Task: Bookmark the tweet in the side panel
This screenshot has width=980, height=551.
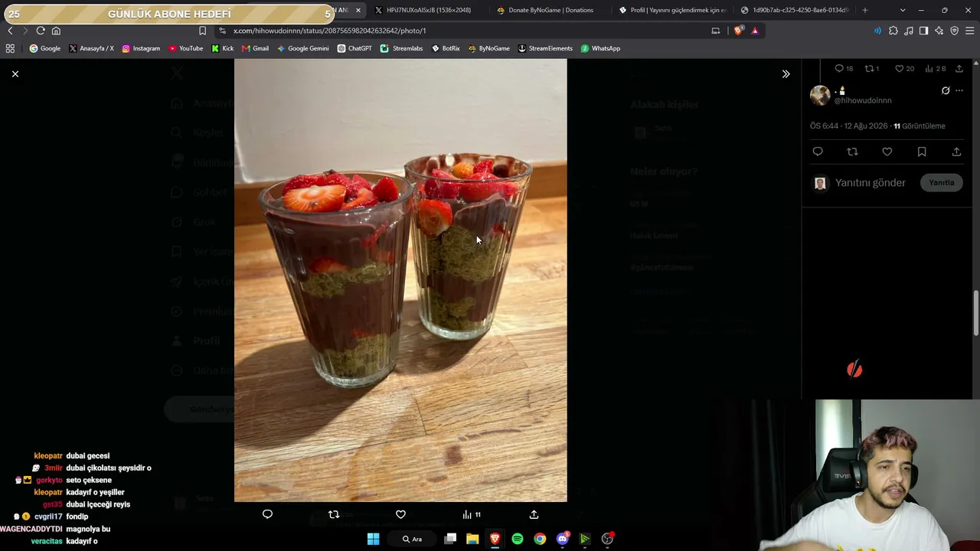Action: [922, 152]
